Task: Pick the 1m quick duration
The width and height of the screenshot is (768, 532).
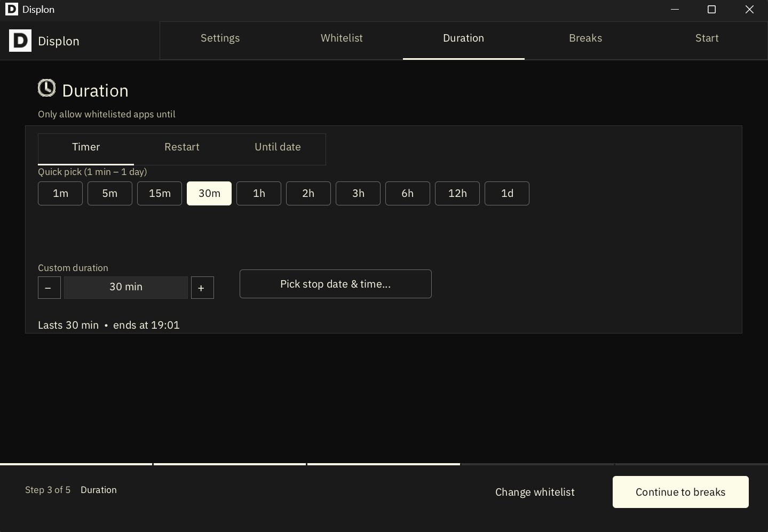Action: (60, 193)
